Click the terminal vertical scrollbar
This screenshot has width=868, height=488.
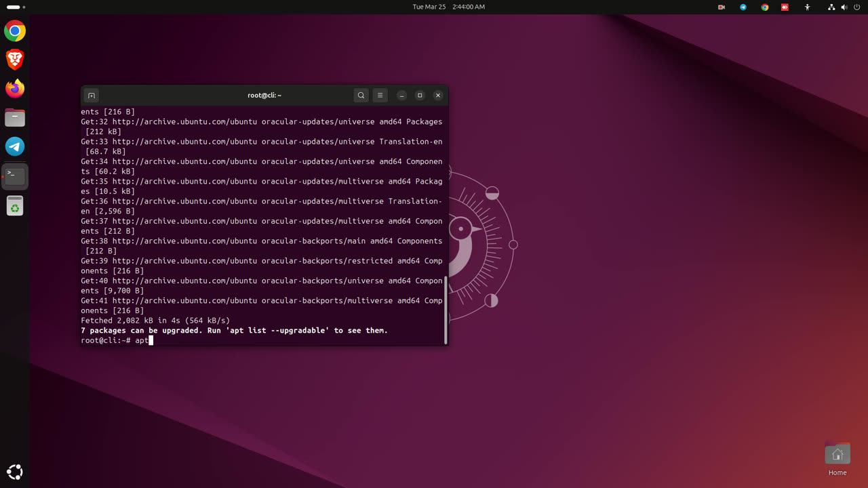(x=446, y=310)
